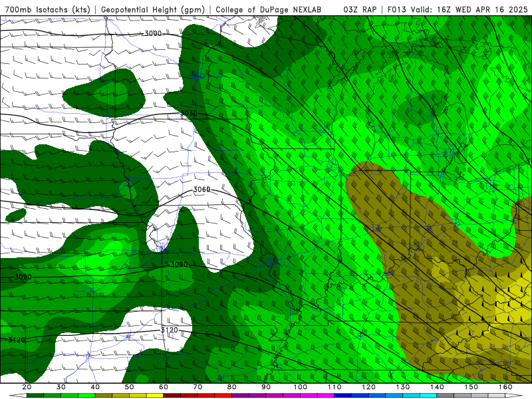This screenshot has width=532, height=399.
Task: Click the legend value 90
Action: pyautogui.click(x=266, y=387)
